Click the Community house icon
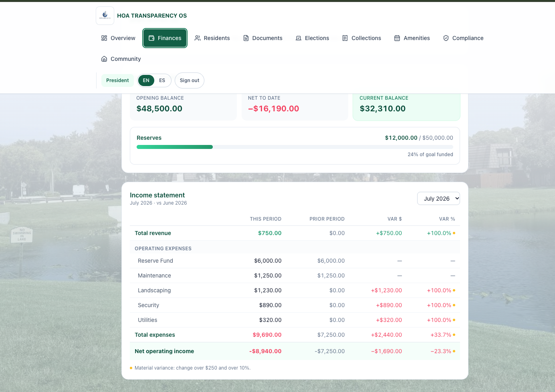Screen dimensions: 555x392 (x=104, y=59)
